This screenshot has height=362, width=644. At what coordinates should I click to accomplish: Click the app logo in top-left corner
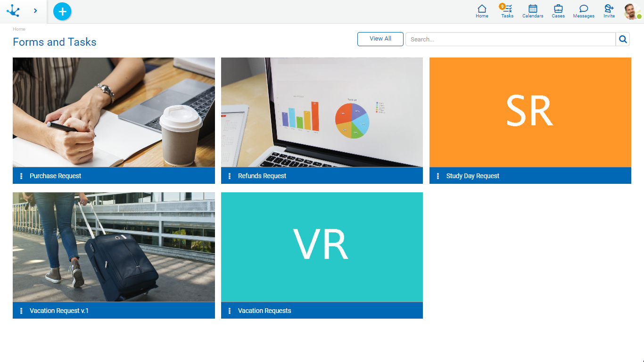point(13,11)
